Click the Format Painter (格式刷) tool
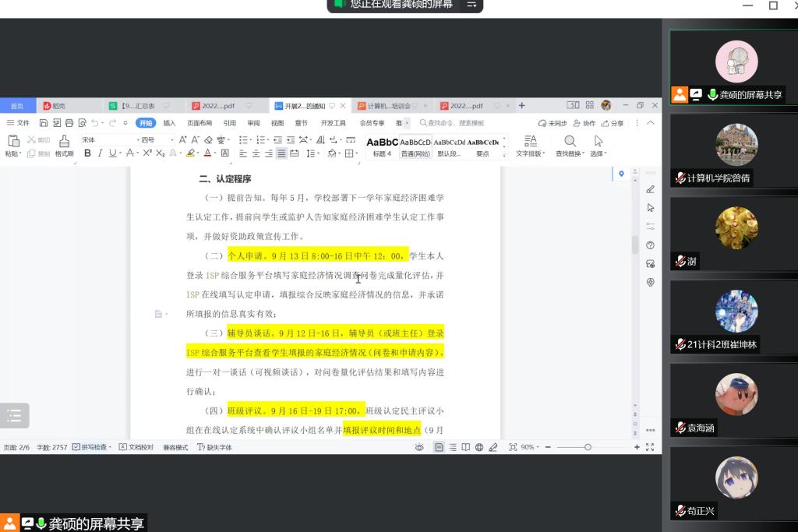This screenshot has width=798, height=532. click(64, 144)
